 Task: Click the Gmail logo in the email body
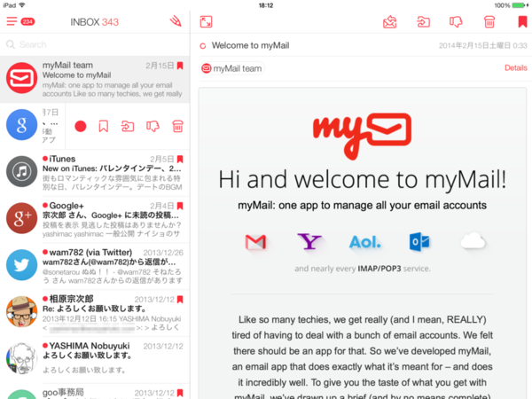coord(255,242)
